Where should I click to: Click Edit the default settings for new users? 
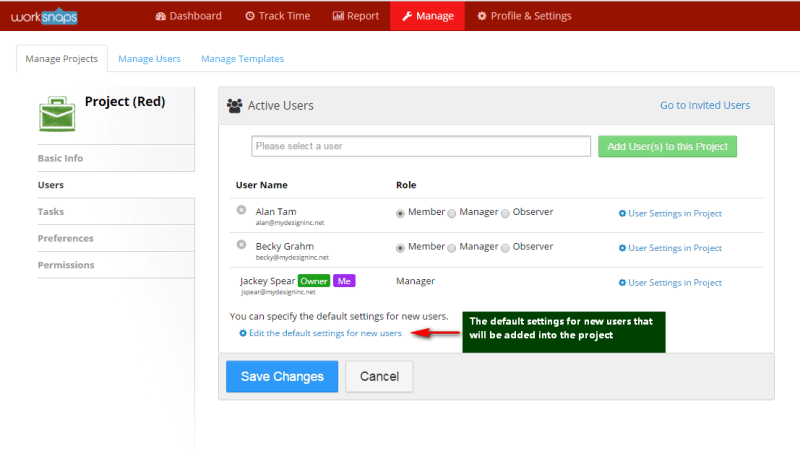[x=325, y=333]
